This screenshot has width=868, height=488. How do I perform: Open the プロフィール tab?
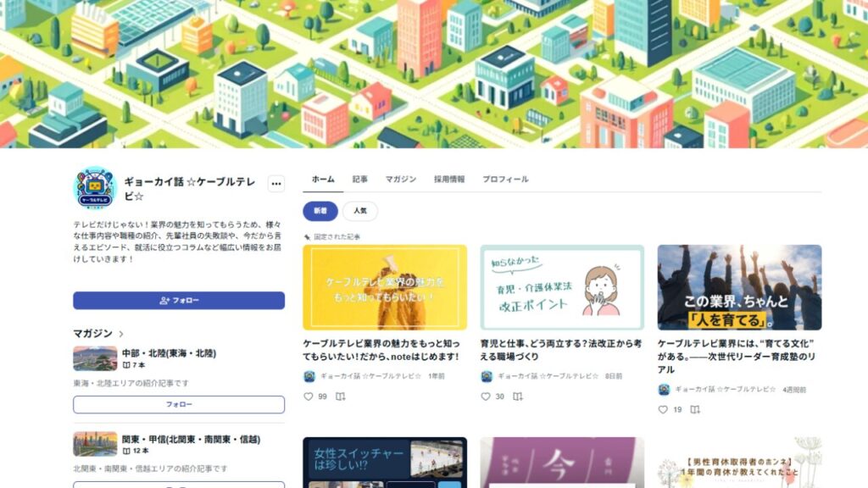click(505, 180)
